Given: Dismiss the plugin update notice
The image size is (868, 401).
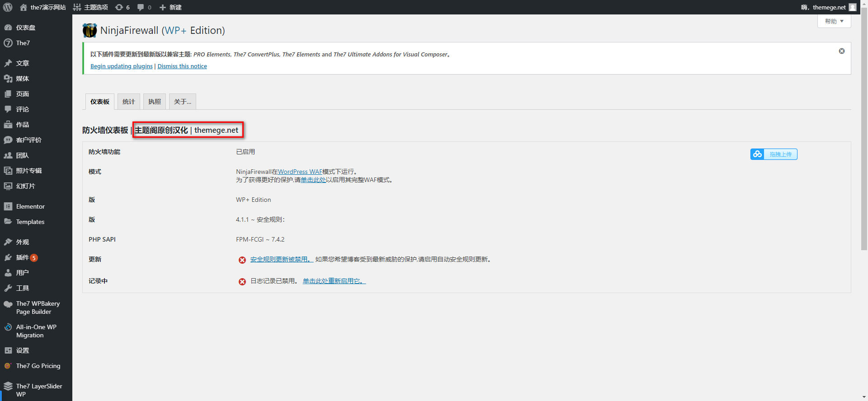Looking at the screenshot, I should click(842, 51).
